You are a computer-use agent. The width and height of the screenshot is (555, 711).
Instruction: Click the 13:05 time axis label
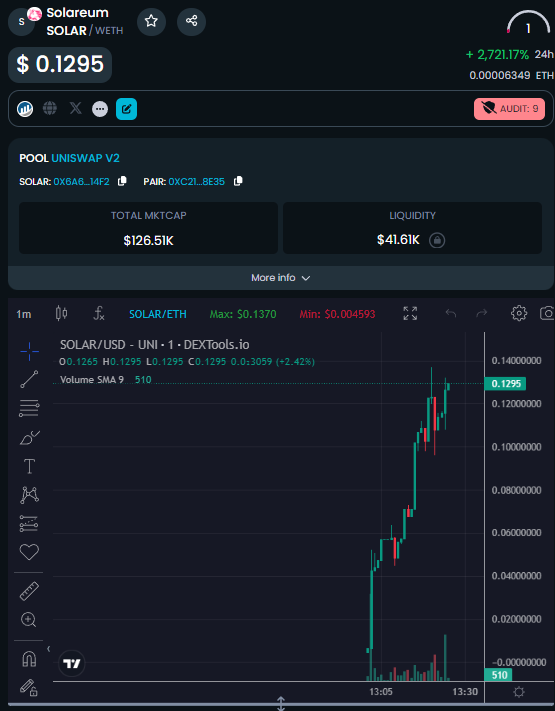click(x=380, y=692)
